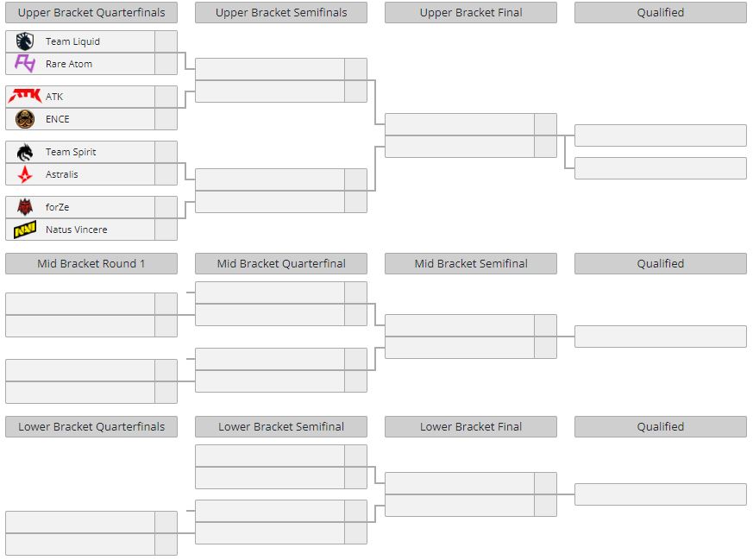Open the Natus Vincere team link
This screenshot has height=560, width=753.
[77, 230]
